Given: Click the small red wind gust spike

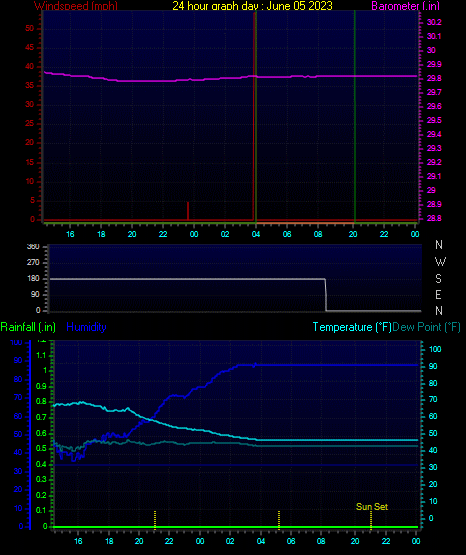Looking at the screenshot, I should click(188, 211).
